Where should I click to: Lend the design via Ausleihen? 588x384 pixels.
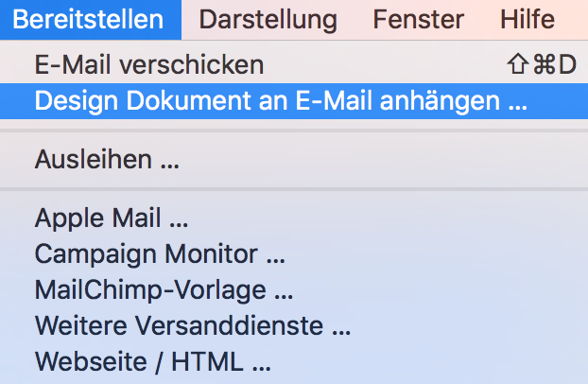(x=294, y=160)
